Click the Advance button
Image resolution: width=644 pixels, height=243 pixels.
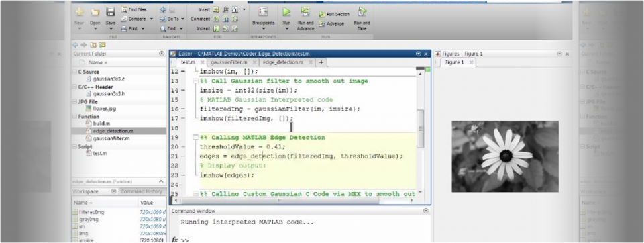click(x=331, y=24)
